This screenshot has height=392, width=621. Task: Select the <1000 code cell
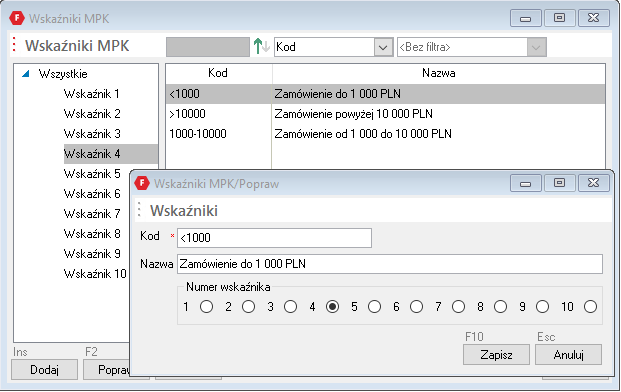click(x=218, y=94)
